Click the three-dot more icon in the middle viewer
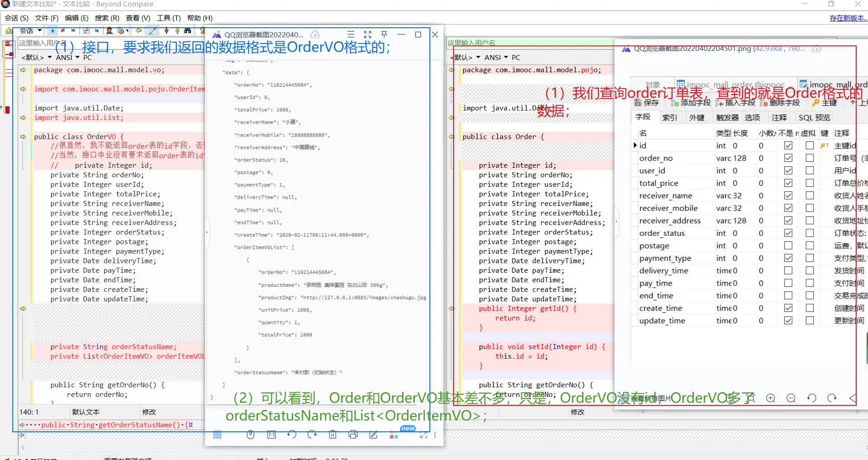This screenshot has width=868, height=460. (435, 435)
